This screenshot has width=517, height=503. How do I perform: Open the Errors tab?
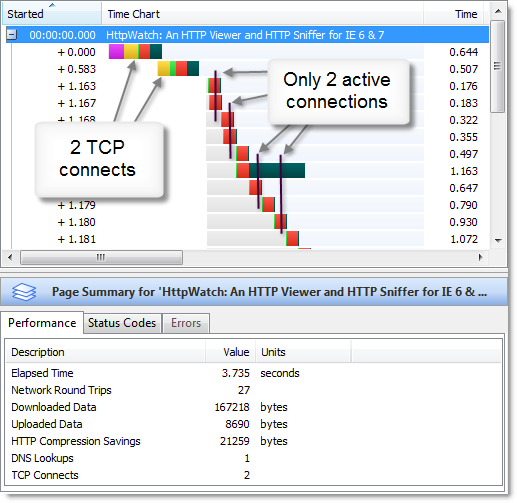click(186, 323)
